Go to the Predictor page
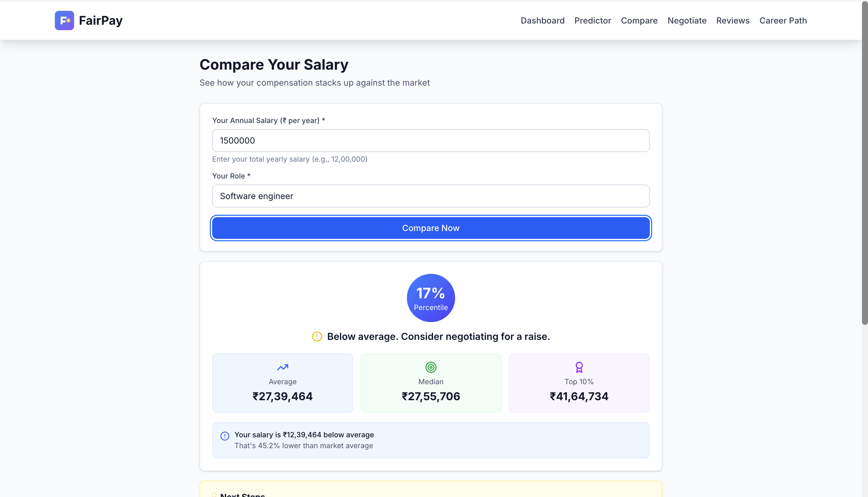Image resolution: width=868 pixels, height=497 pixels. (x=593, y=21)
